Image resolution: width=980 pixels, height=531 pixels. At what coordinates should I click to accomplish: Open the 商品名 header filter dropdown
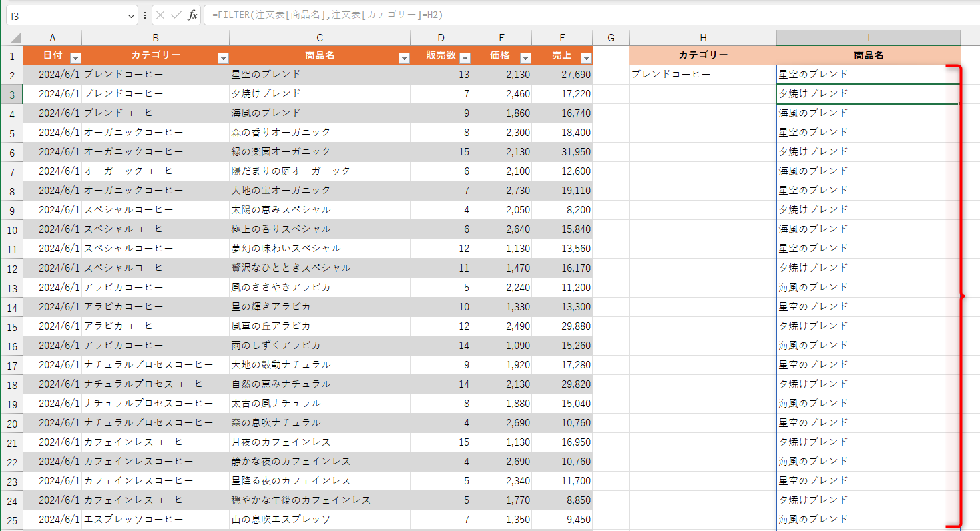pos(403,59)
